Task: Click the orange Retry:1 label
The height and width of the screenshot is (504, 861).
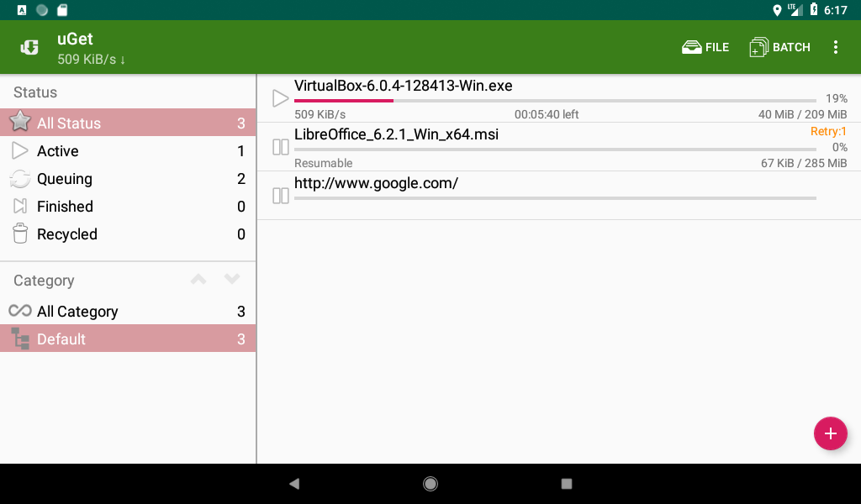Action: [x=828, y=132]
